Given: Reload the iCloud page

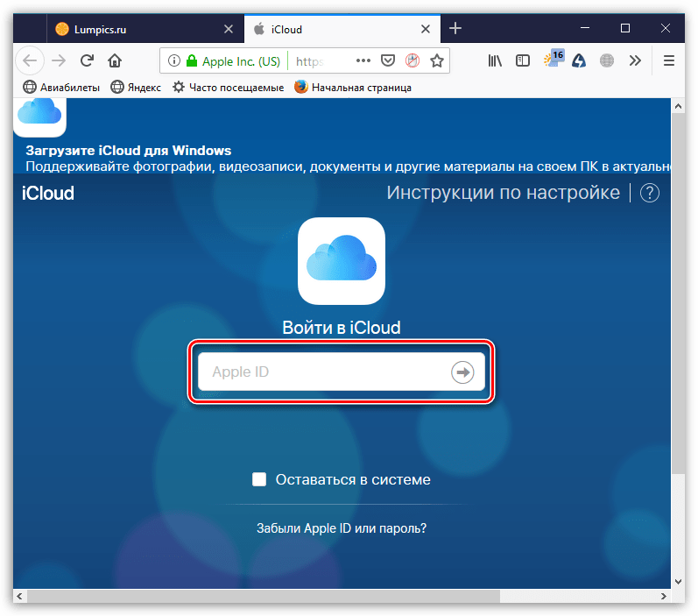Looking at the screenshot, I should point(87,60).
